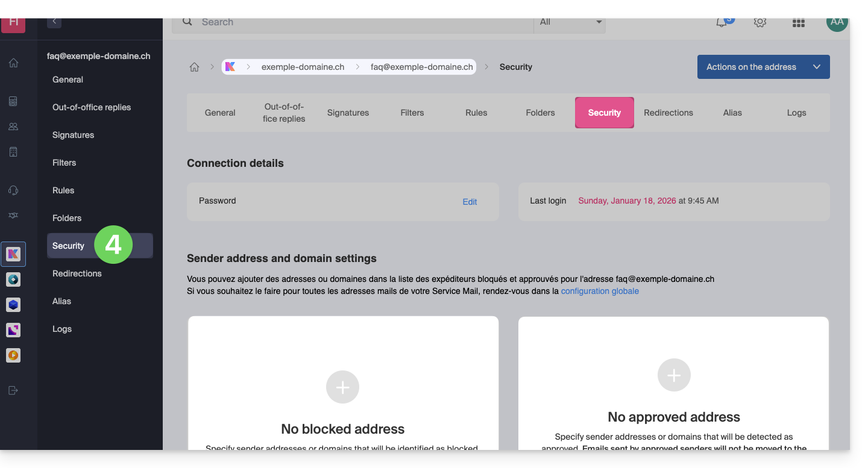
Task: Switch to the Redirections tab
Action: point(668,113)
